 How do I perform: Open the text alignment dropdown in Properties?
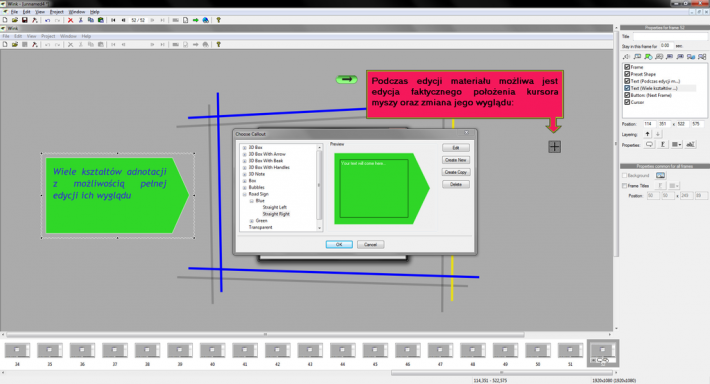(x=676, y=144)
